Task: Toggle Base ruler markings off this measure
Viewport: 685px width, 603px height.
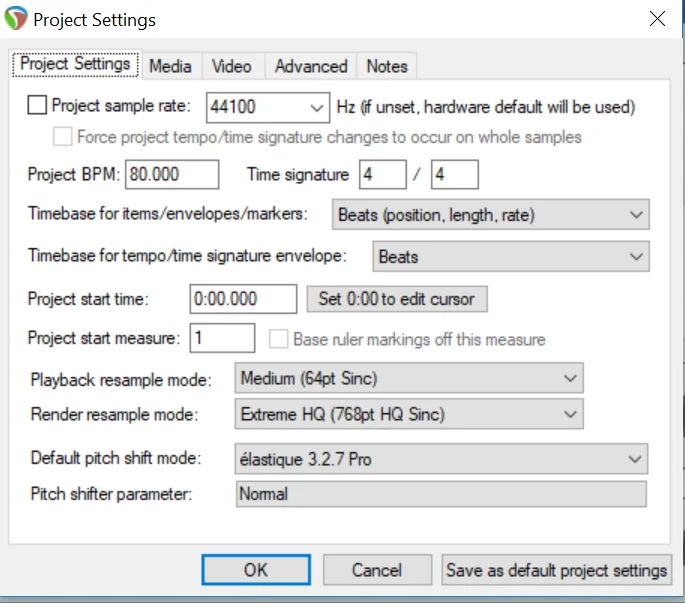Action: (278, 339)
